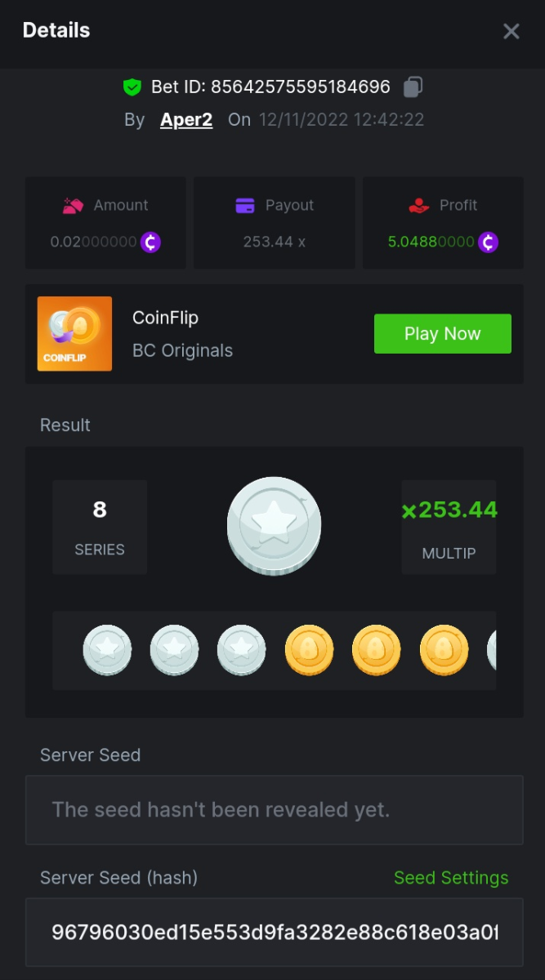Click the Profit currency coin icon

pyautogui.click(x=488, y=242)
